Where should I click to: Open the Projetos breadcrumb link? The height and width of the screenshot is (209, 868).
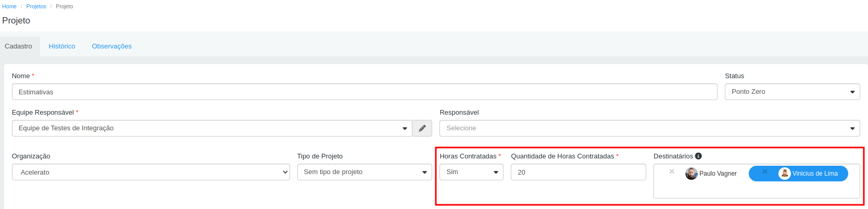[36, 6]
